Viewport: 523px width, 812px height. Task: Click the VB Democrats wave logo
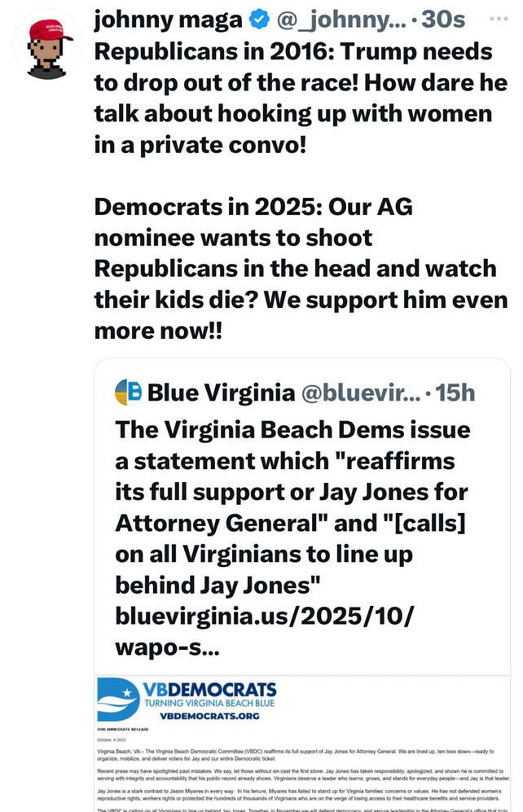coord(118,699)
